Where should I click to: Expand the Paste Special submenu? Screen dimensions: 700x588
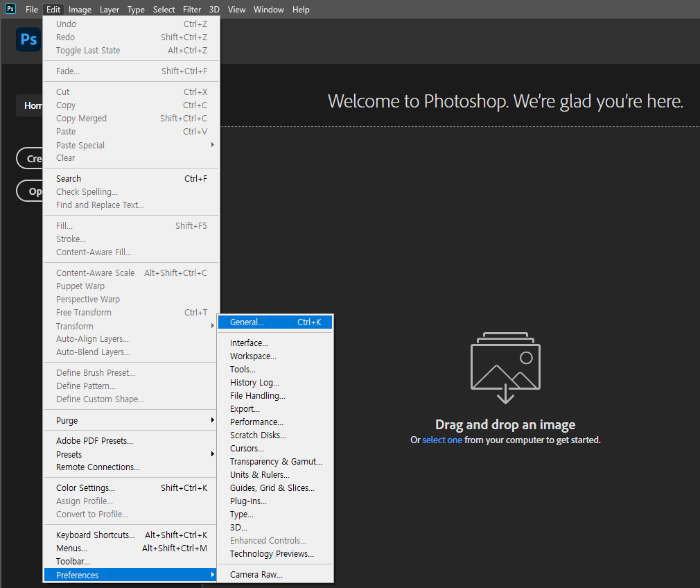[131, 145]
